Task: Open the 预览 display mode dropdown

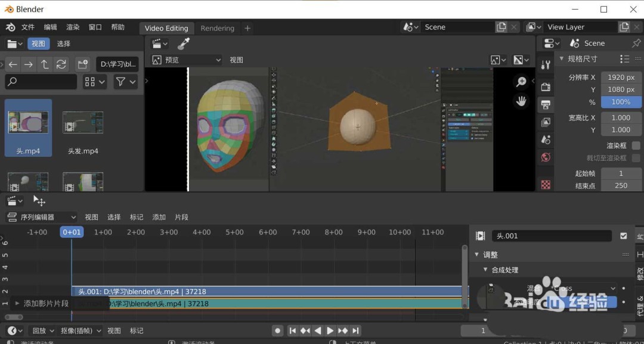Action: click(185, 60)
